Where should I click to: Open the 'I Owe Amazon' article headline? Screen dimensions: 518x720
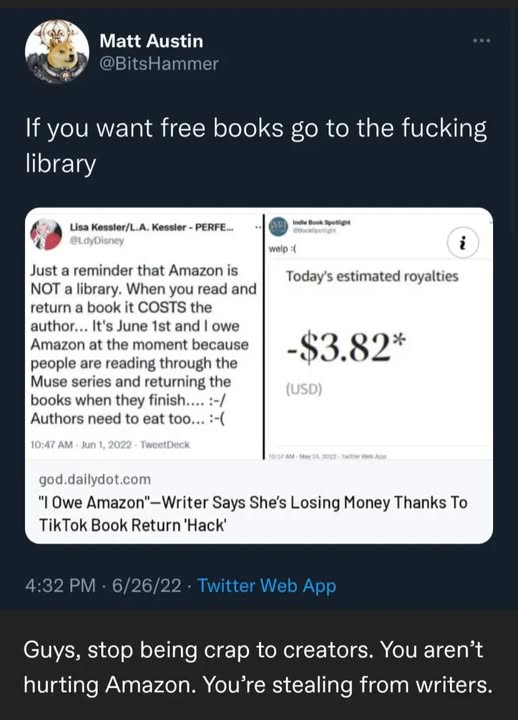pos(253,513)
